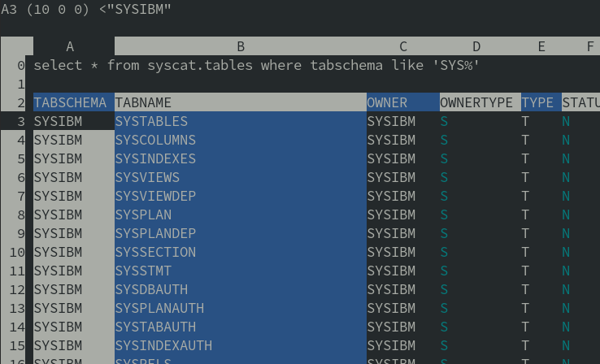Select the SYSSECTION cell
Viewport: 600px width, 364px height.
(155, 252)
